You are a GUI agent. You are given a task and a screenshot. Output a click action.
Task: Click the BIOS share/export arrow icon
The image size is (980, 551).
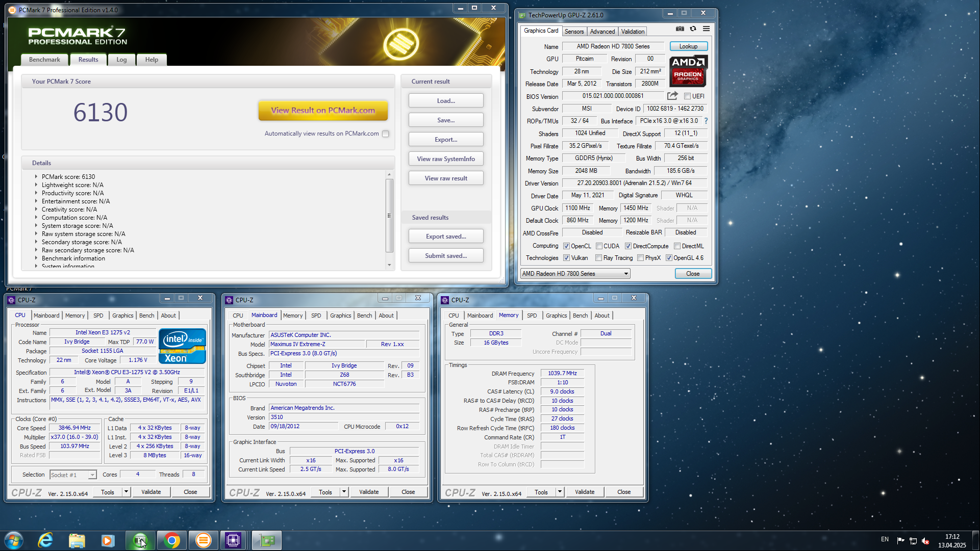click(672, 95)
